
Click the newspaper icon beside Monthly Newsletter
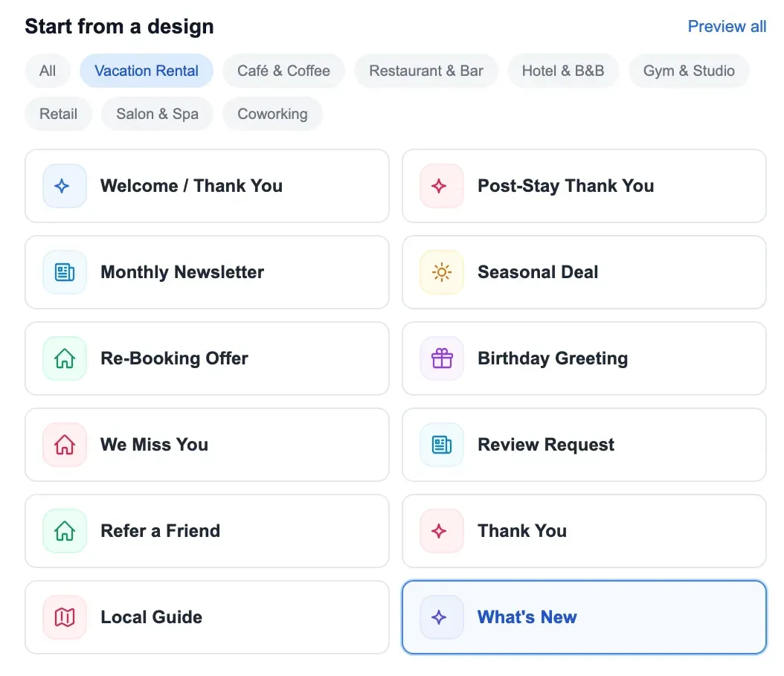coord(65,272)
